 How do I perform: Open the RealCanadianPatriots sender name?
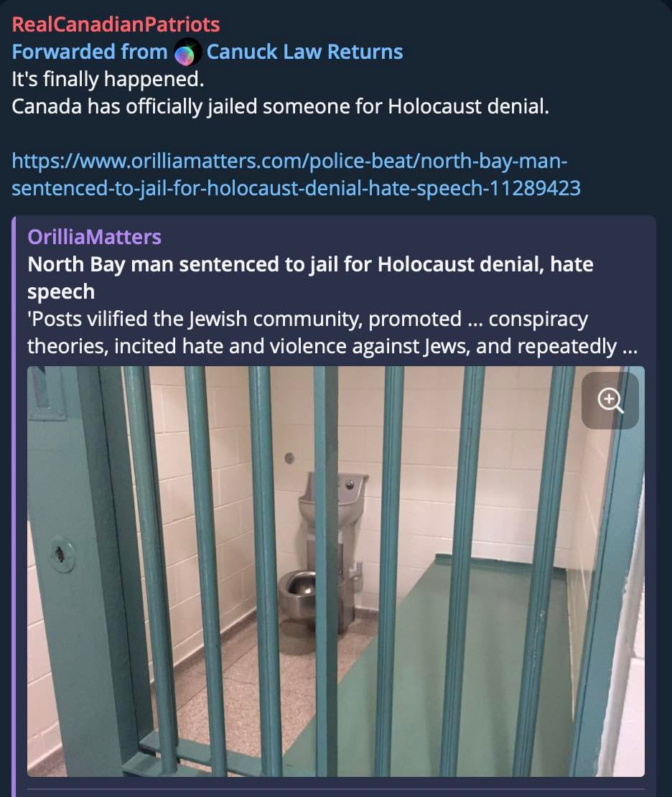[116, 24]
